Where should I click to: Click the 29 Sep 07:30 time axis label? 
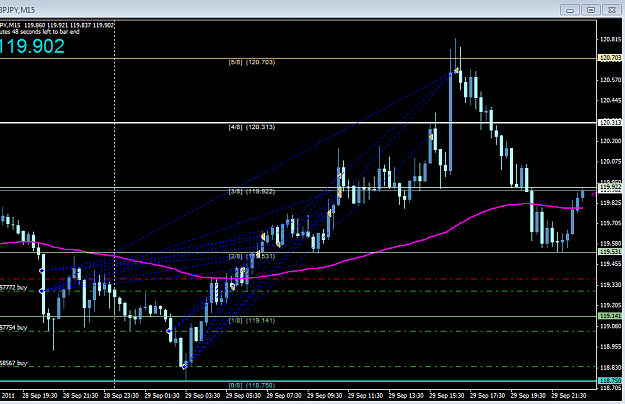283,396
